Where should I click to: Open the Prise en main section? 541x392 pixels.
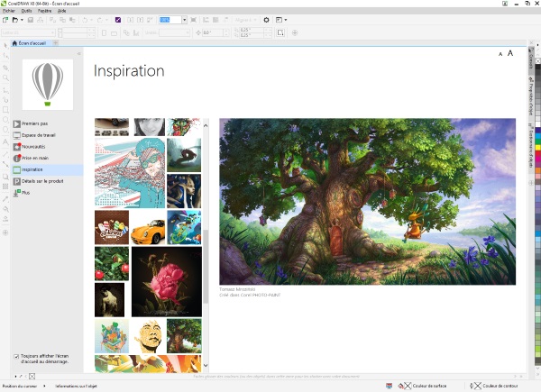point(35,158)
